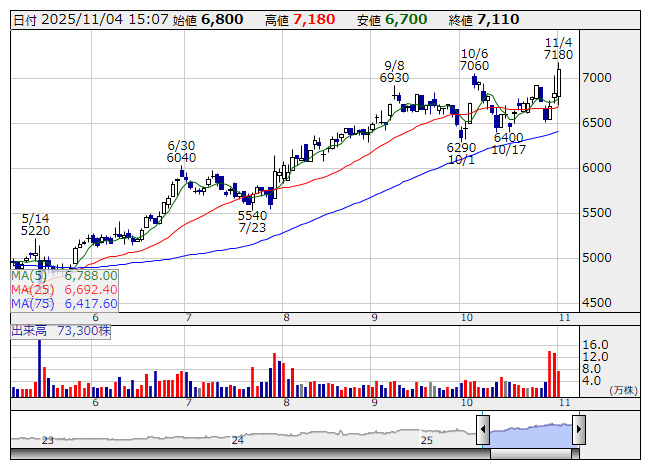
Task: Click the MA(75) 6,417.60 legend entry
Action: coord(65,303)
